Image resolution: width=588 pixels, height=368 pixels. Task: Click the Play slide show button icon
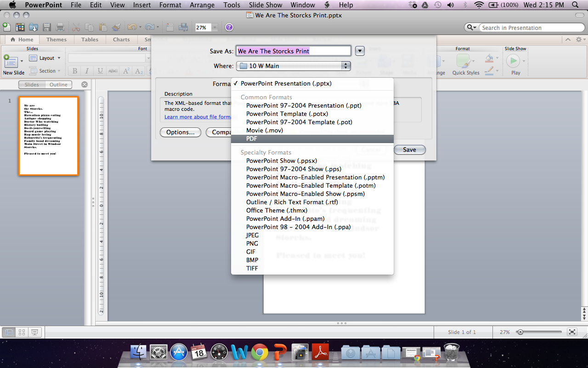click(x=513, y=61)
